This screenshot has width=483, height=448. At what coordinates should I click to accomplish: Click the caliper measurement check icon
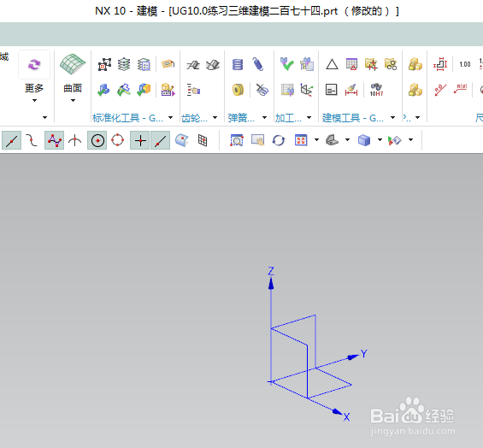(x=124, y=90)
